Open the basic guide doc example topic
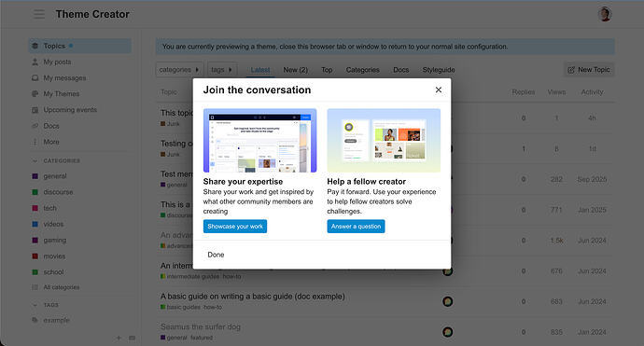The image size is (644, 346). click(x=253, y=297)
